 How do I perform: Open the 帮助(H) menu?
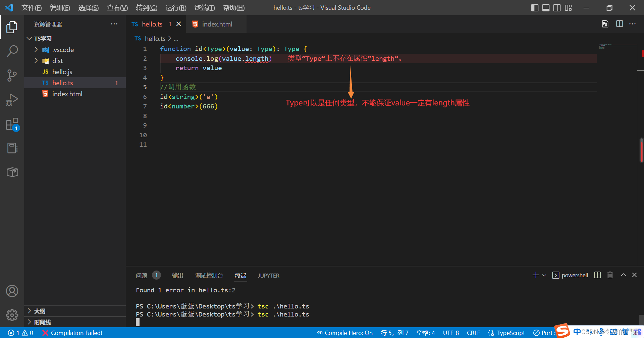point(234,8)
